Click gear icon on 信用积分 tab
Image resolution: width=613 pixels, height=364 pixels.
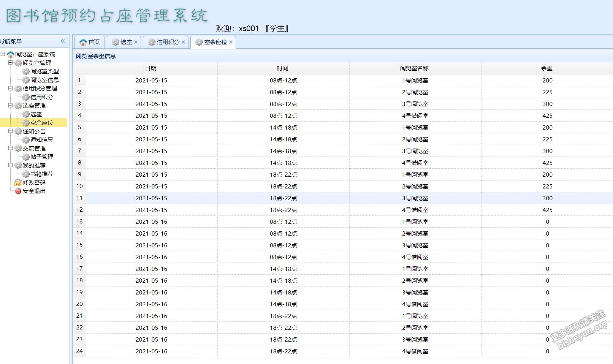pyautogui.click(x=152, y=42)
